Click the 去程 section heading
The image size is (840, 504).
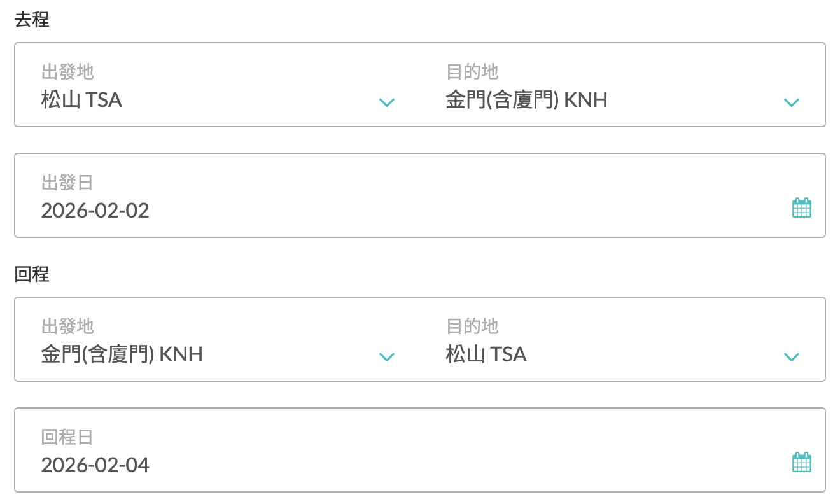(x=31, y=20)
